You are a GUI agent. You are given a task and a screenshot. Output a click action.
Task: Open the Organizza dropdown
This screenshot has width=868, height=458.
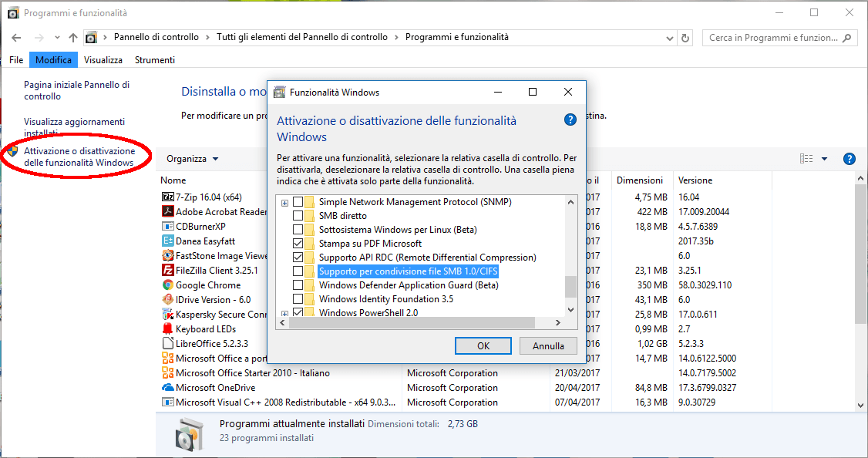coord(192,159)
